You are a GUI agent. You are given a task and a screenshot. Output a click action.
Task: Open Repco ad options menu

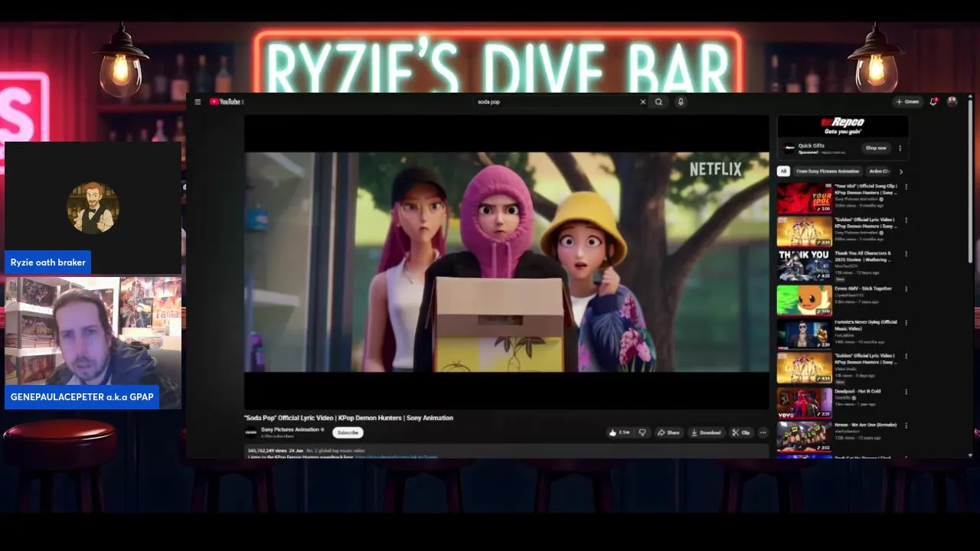coord(900,148)
